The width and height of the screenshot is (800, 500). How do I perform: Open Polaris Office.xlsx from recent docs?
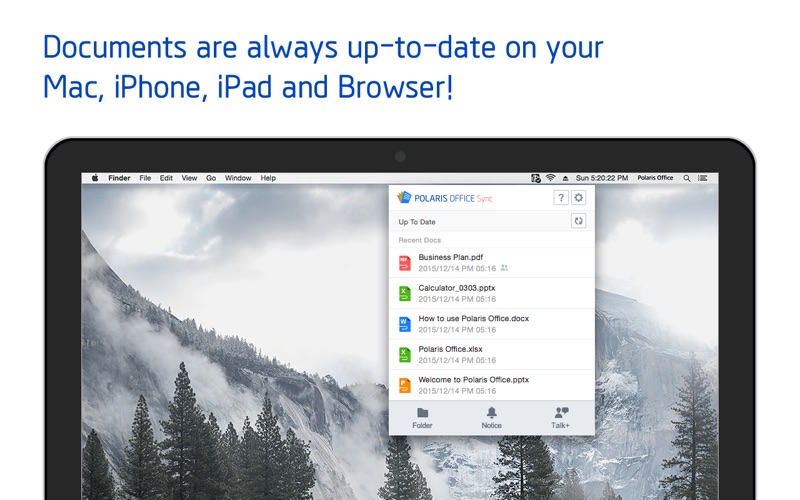(492, 355)
